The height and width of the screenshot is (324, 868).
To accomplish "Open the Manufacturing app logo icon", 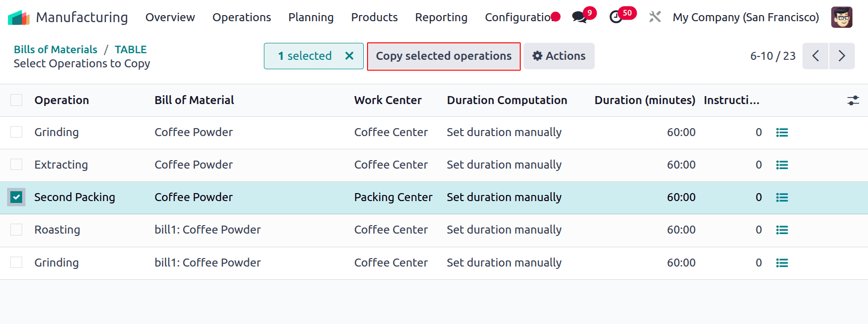I will click(x=19, y=17).
